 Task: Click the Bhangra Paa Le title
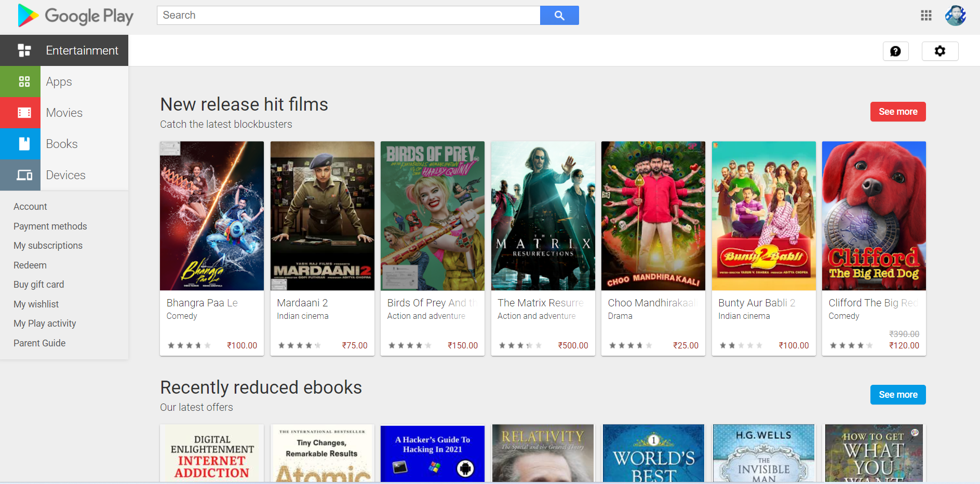click(x=202, y=303)
